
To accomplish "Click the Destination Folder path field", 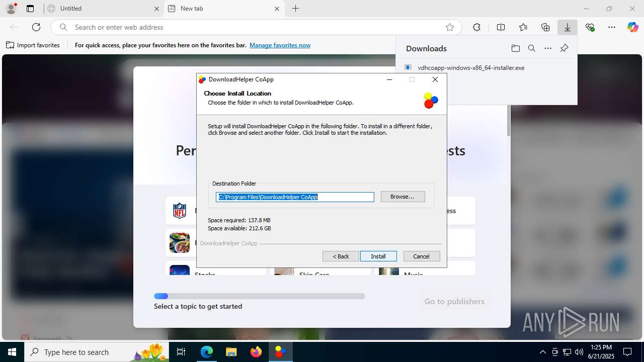I will coord(295,197).
